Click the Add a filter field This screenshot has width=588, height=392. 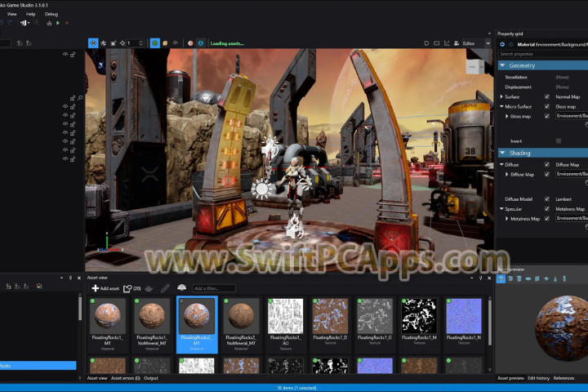[x=214, y=288]
